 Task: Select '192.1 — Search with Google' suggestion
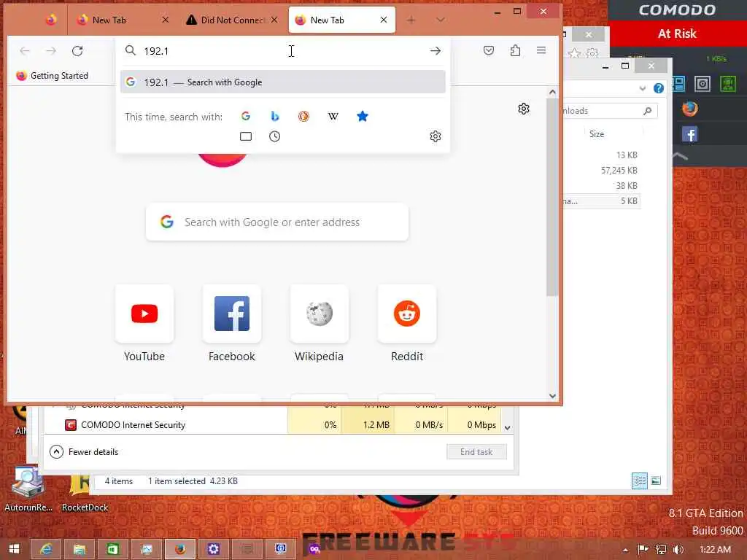(x=283, y=82)
